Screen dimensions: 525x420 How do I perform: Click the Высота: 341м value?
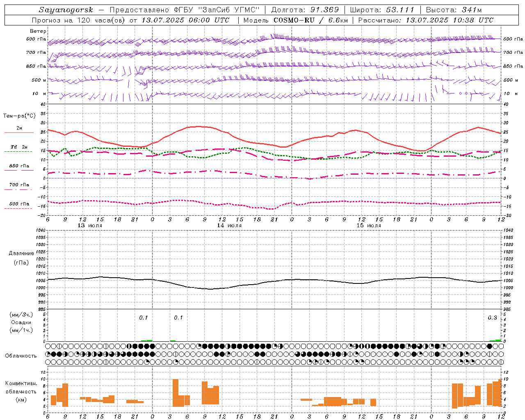tap(454, 10)
